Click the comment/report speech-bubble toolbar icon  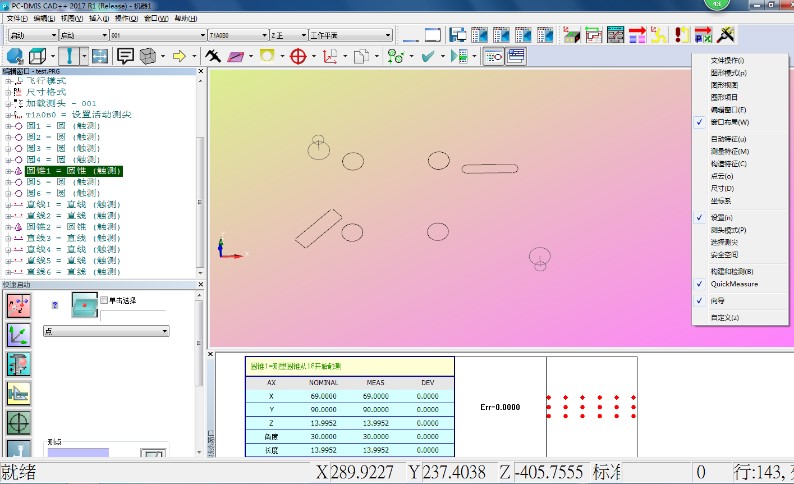pos(126,56)
